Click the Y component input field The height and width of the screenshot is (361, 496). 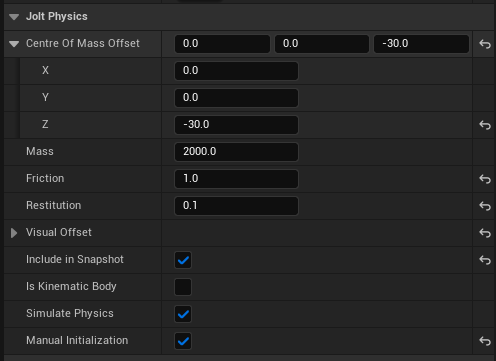[236, 98]
